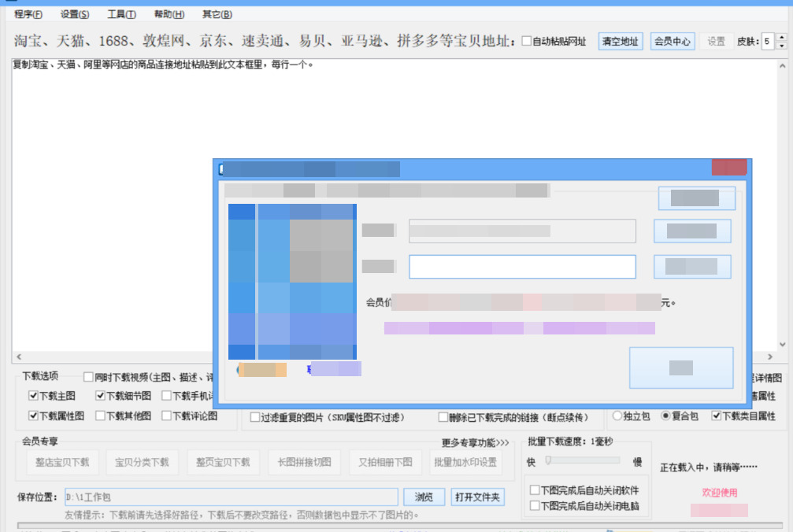
Task: Increase the skin number with the up arrow
Action: [782, 38]
